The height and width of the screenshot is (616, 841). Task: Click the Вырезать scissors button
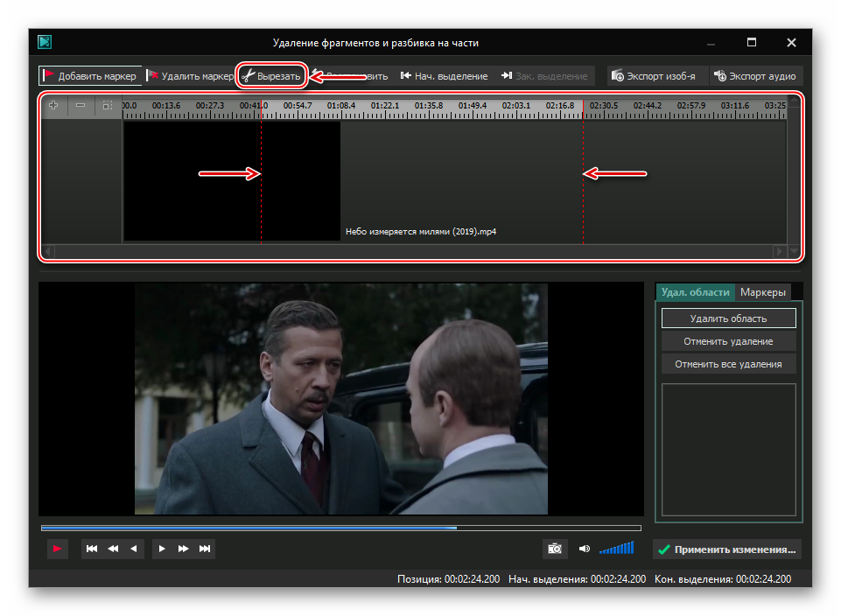pos(271,76)
